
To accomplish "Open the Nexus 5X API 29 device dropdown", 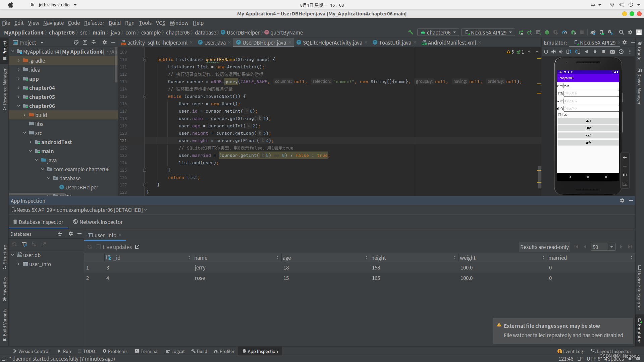I will point(488,32).
